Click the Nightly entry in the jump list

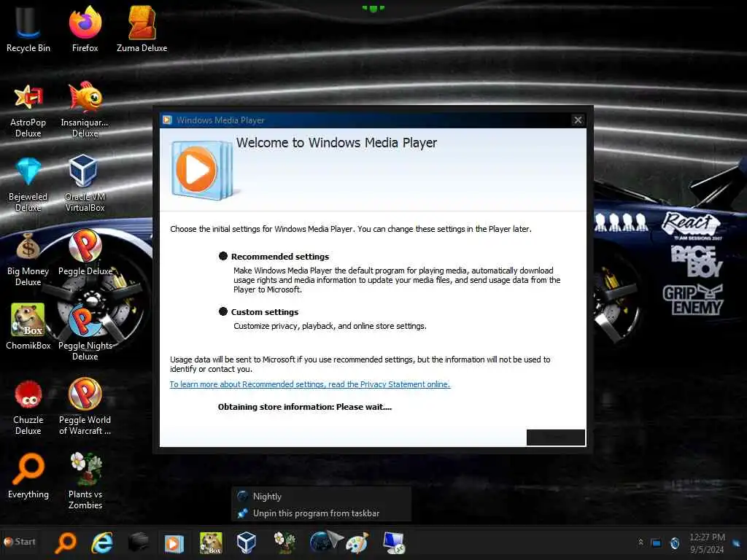coord(321,496)
